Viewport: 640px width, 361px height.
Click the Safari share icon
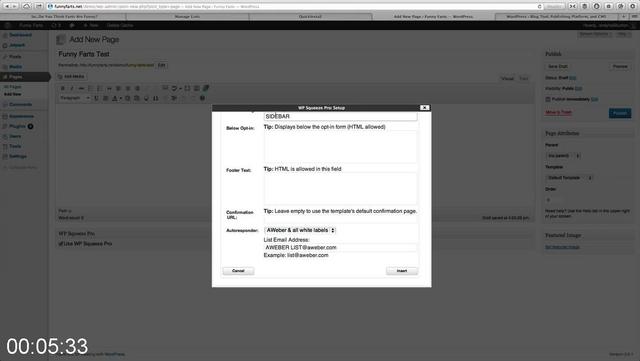point(39,6)
